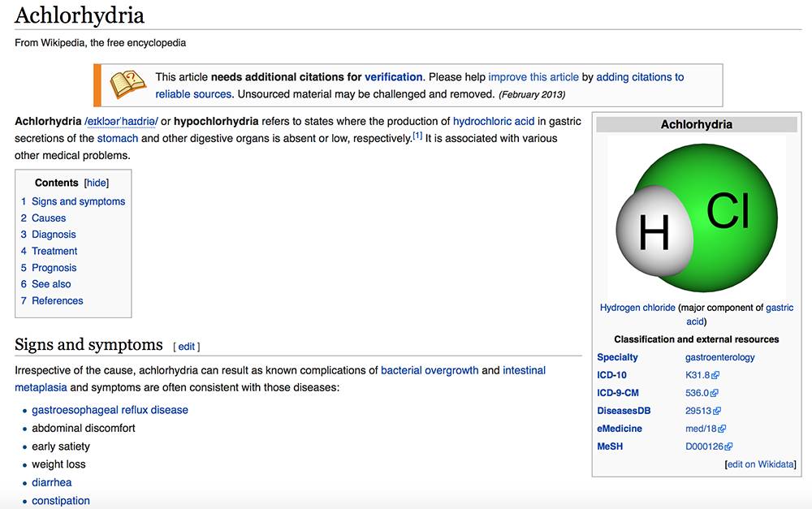Open the intestinal metaplasia link
The image size is (812, 509).
[x=524, y=370]
